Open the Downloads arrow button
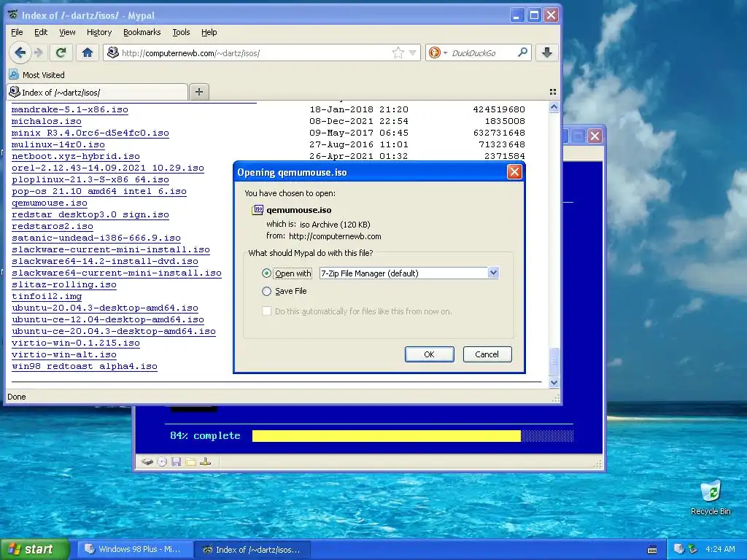747x560 pixels. [x=547, y=52]
